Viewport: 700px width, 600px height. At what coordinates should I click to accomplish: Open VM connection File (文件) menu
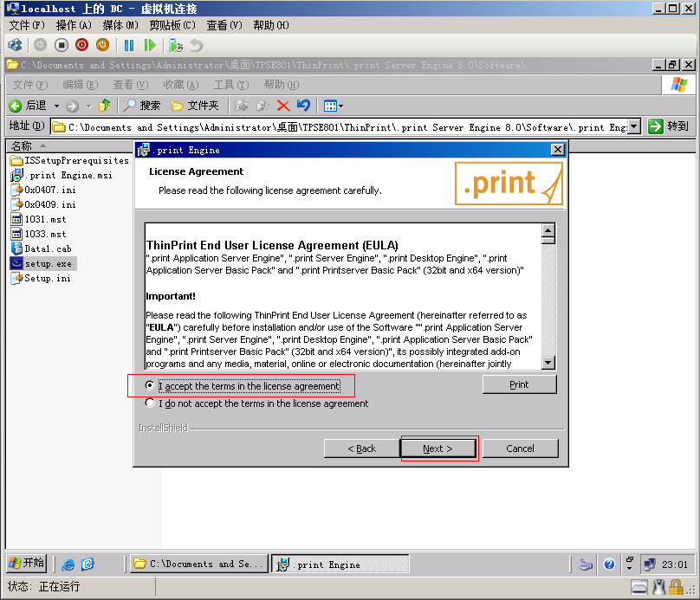coord(27,25)
